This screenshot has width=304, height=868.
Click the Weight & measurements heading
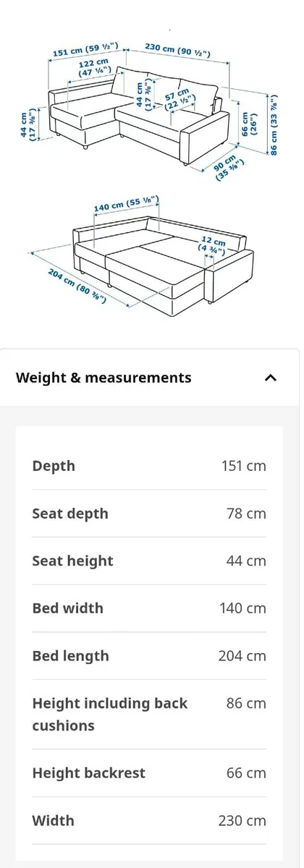pos(104,378)
